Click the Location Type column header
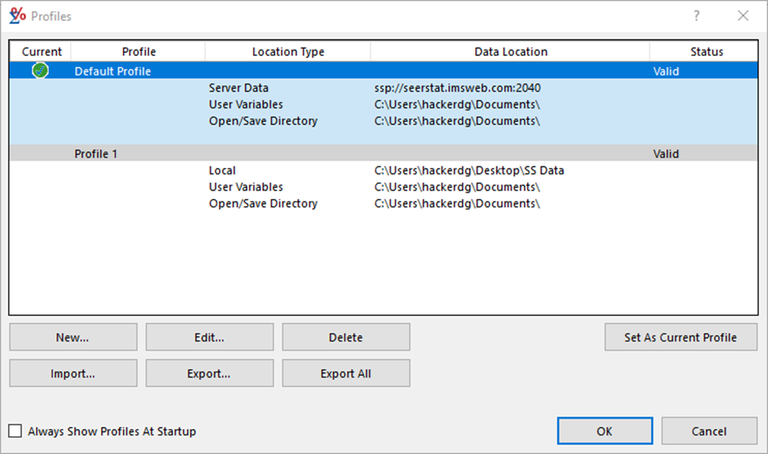This screenshot has width=768, height=454. tap(288, 52)
